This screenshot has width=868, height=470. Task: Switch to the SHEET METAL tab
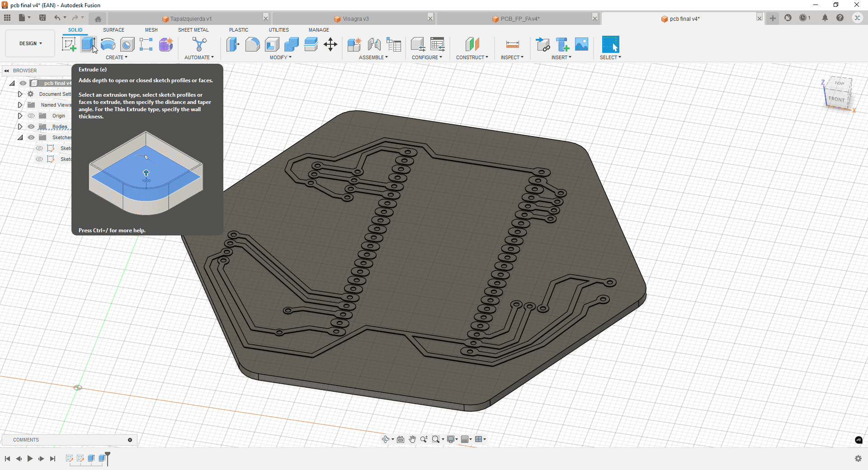pos(193,30)
